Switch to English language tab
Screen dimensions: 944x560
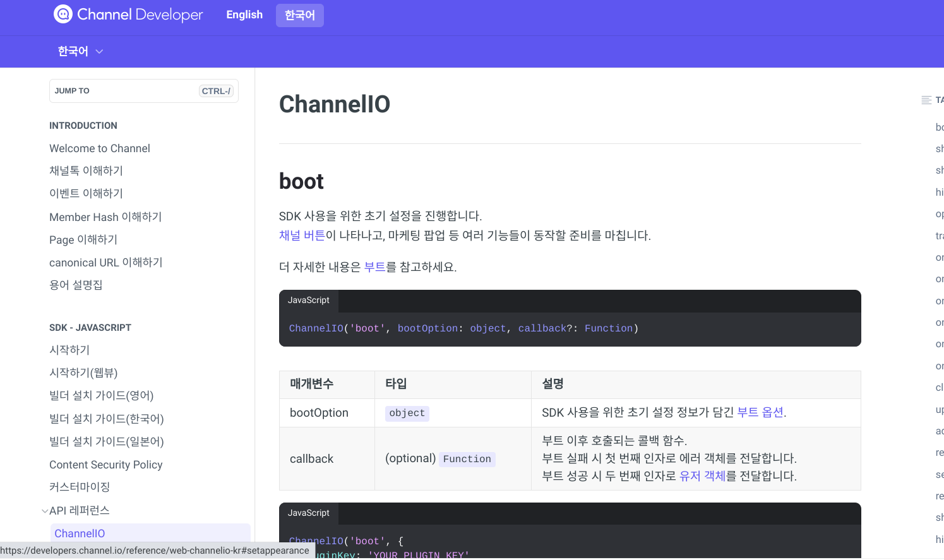pos(244,15)
